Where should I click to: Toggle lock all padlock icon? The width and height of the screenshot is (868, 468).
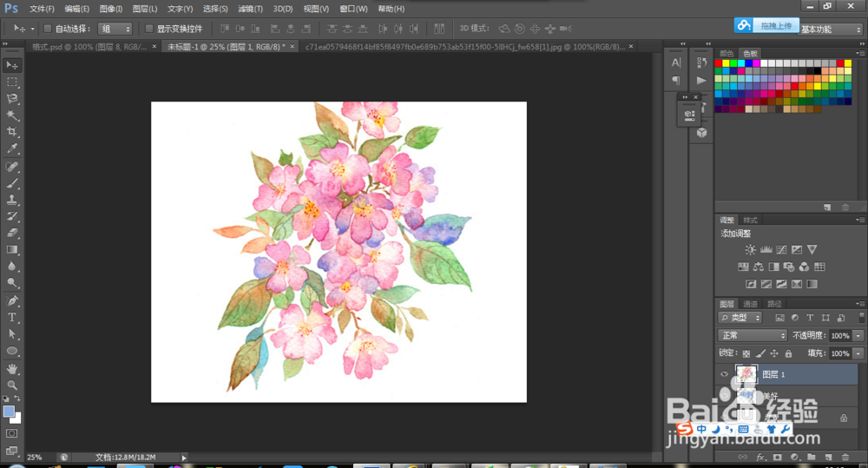tap(788, 353)
